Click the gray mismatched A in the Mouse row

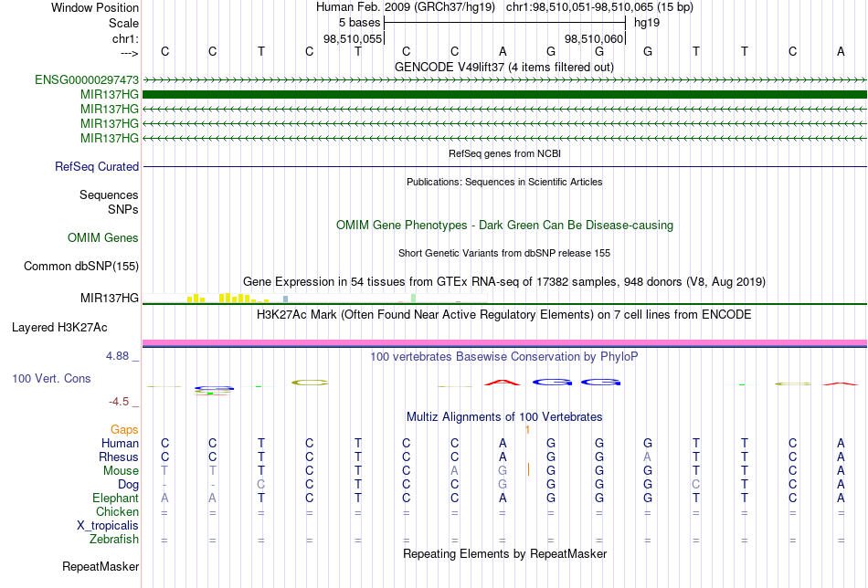(454, 471)
